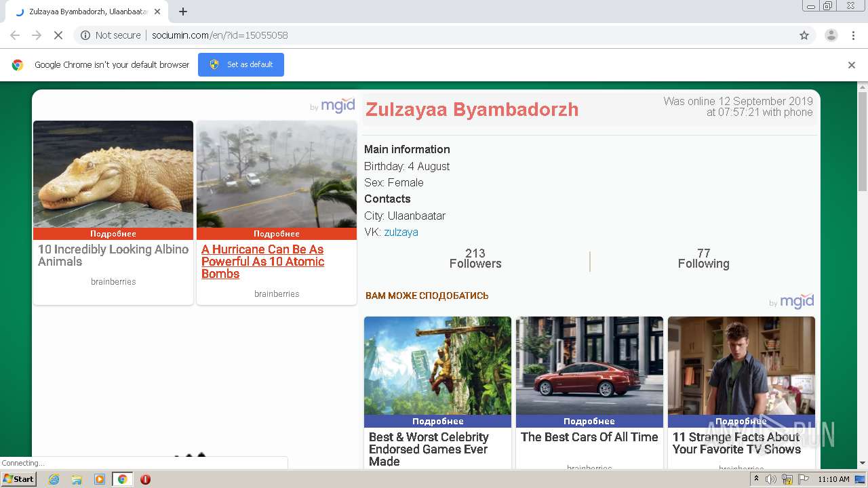This screenshot has height=488, width=868.
Task: Click the 11:10 AM system clock
Action: coord(833,479)
